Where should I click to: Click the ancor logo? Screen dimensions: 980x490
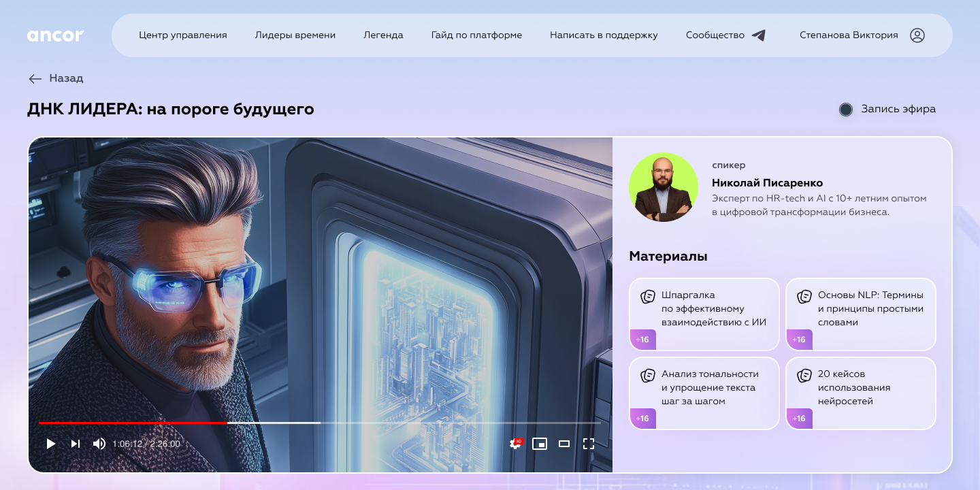[x=55, y=35]
